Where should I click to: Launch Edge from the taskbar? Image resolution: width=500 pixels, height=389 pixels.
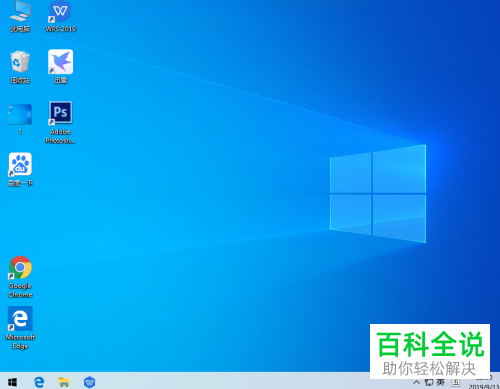coord(39,382)
